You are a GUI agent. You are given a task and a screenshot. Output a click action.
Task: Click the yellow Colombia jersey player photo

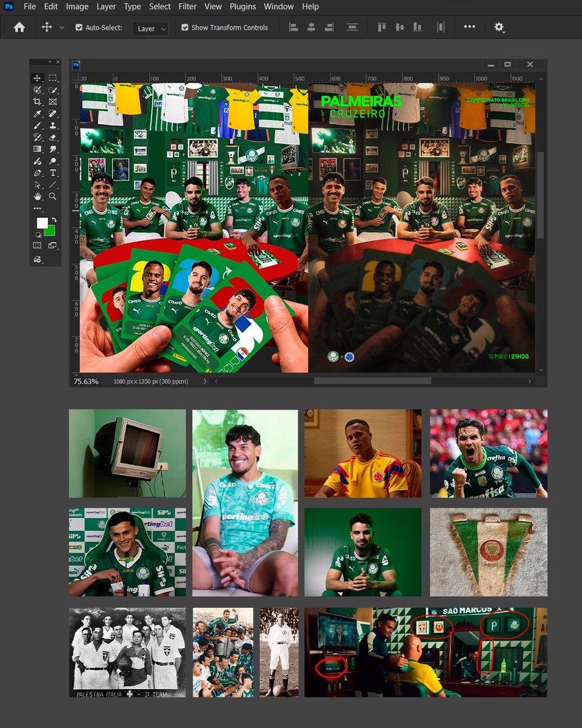[363, 453]
